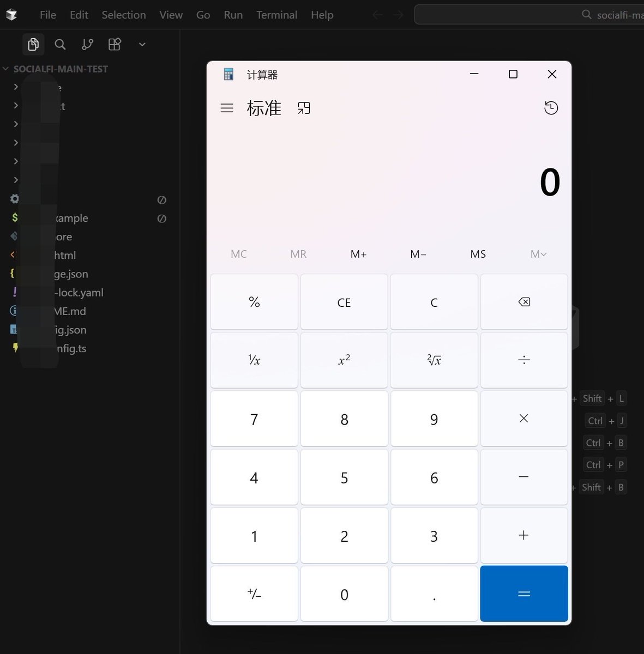Click the MR memory recall button
This screenshot has height=654, width=644.
click(298, 254)
